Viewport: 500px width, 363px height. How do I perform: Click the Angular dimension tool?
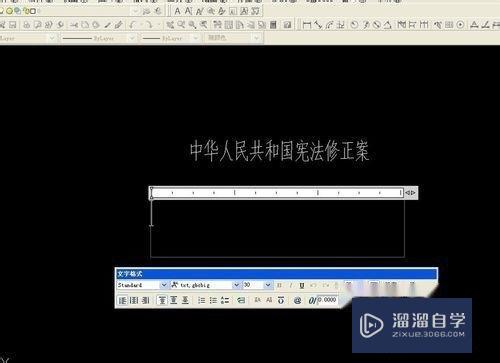[x=387, y=25]
